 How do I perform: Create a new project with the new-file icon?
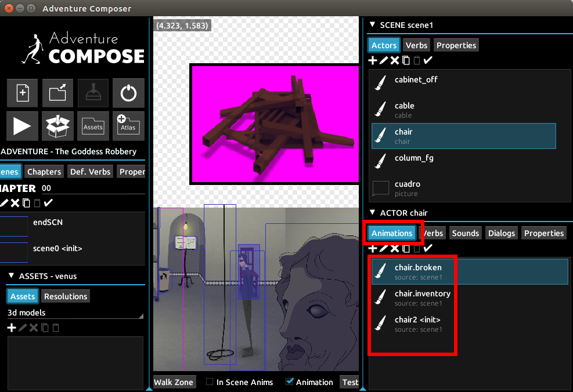[x=22, y=93]
